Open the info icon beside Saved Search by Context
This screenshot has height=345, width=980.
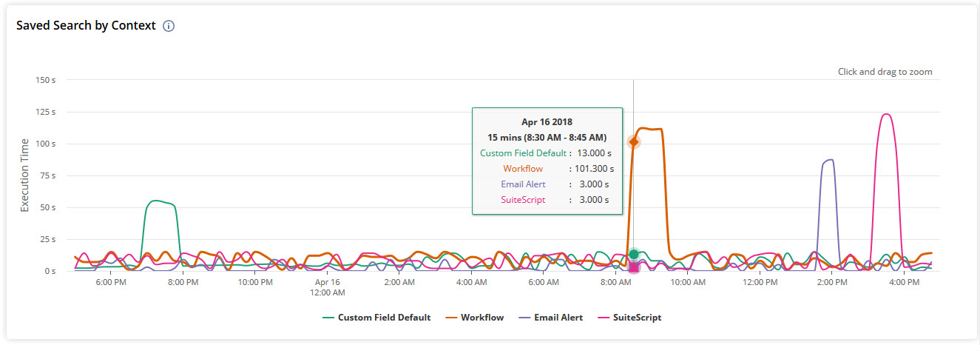169,26
